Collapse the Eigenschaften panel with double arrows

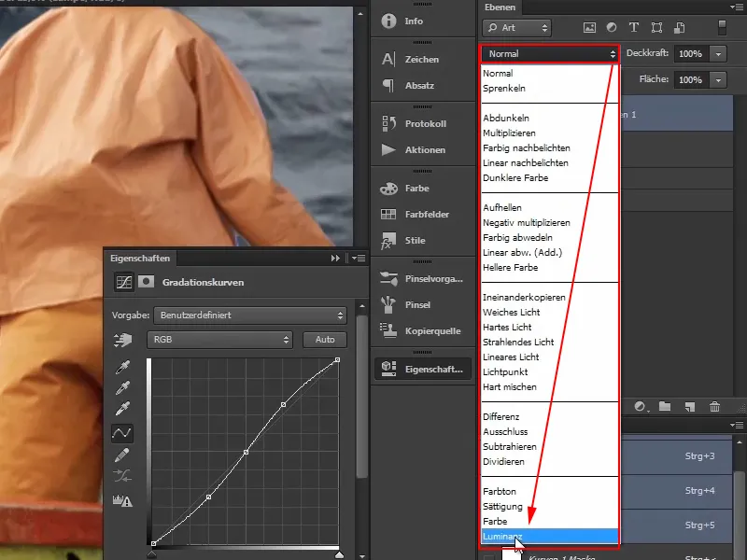(335, 259)
